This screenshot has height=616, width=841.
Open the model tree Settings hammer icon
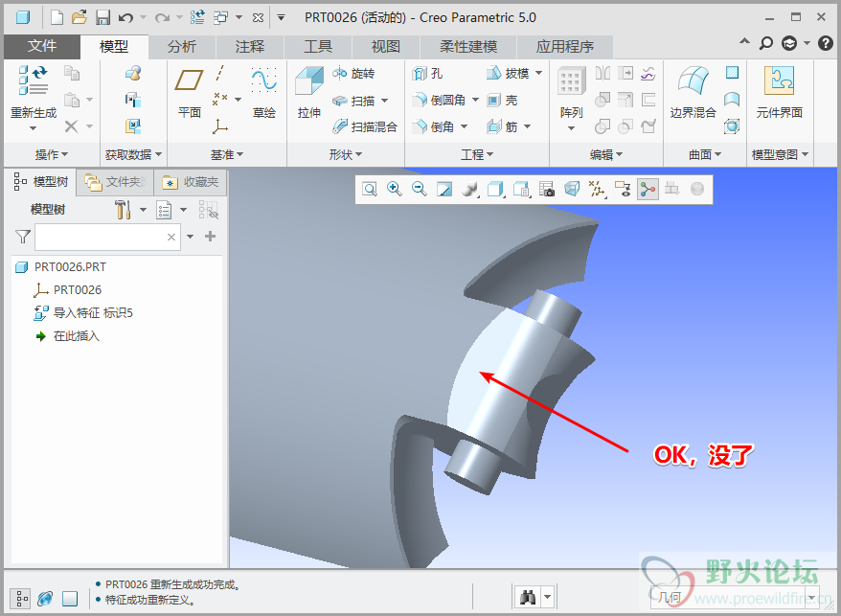pyautogui.click(x=124, y=209)
